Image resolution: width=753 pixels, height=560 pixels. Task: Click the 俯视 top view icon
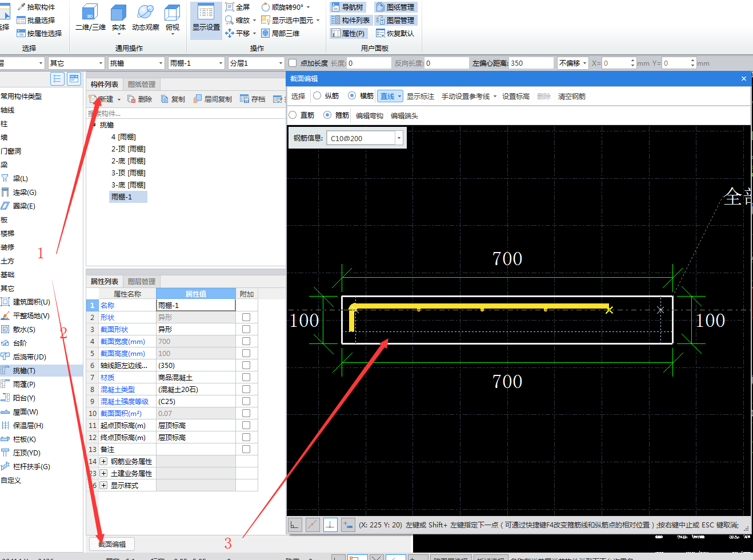(172, 18)
